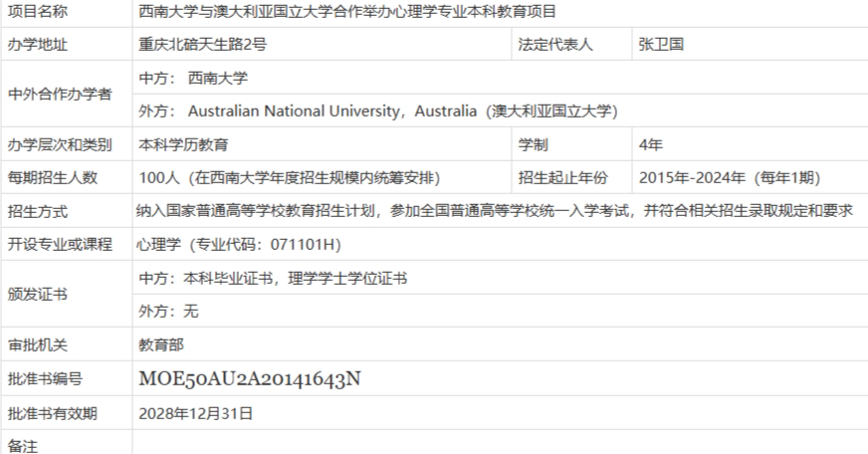Image resolution: width=868 pixels, height=454 pixels.
Task: Click the 4年 duration value
Action: click(650, 145)
